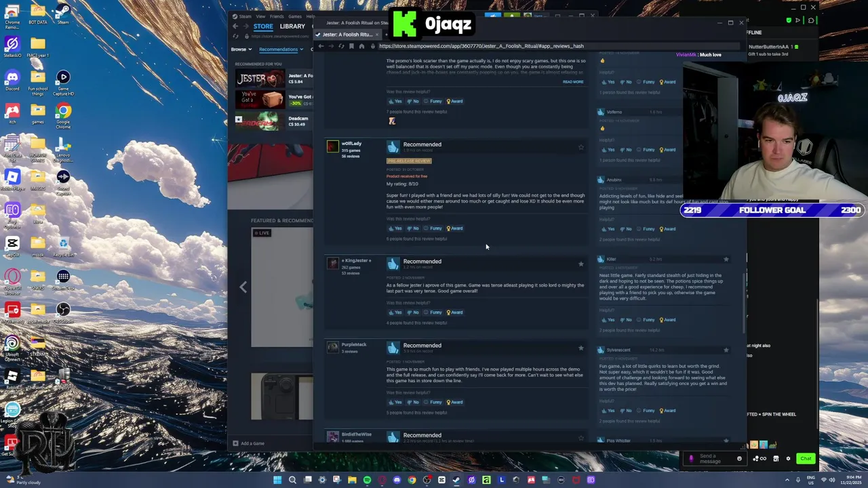
Task: Give an Award to w0lfLady's review
Action: click(454, 228)
